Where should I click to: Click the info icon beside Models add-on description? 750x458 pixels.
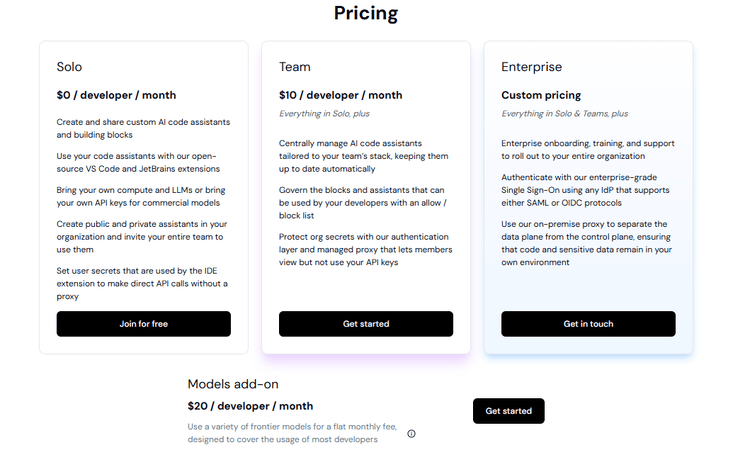click(411, 434)
